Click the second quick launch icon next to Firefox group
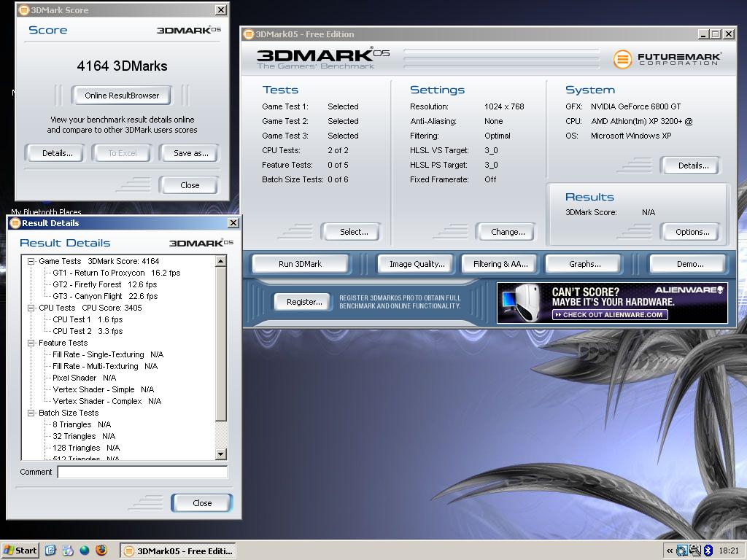Viewport: 747px width, 560px height. tap(68, 551)
